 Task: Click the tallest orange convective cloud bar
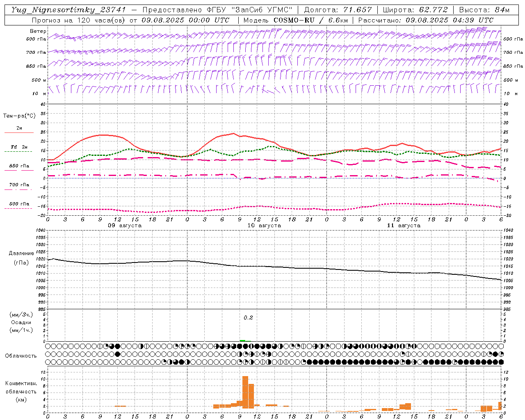coord(245,392)
